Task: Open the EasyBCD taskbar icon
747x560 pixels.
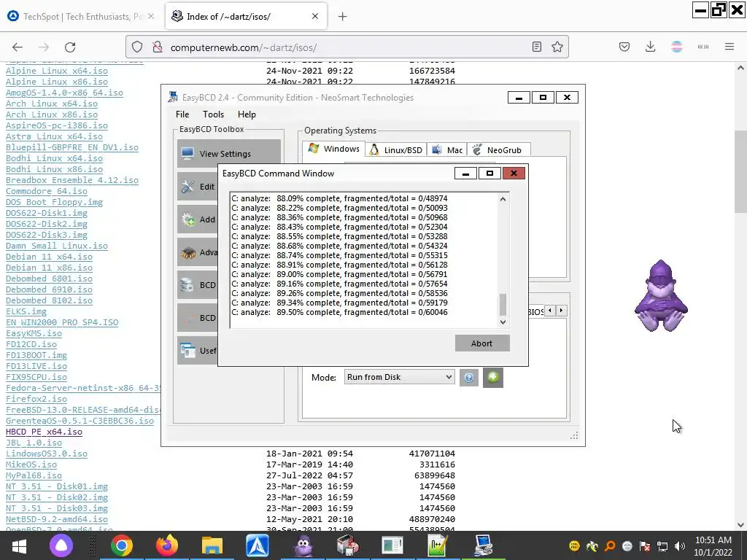Action: (x=483, y=545)
